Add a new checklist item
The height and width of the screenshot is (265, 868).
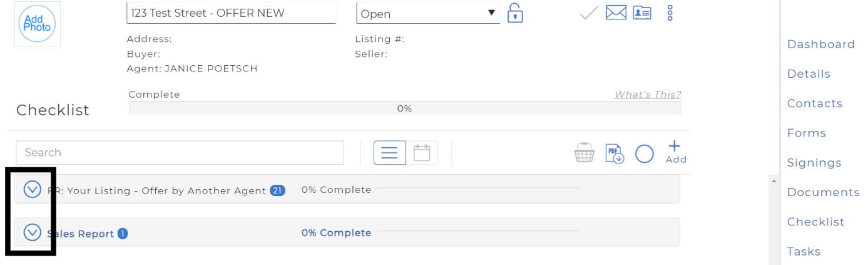(675, 152)
